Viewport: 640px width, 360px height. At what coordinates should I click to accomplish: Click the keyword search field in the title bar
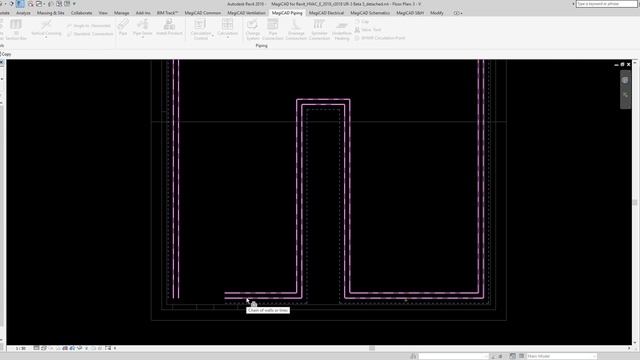607,4
